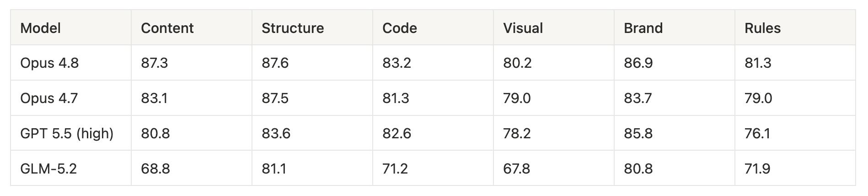Click the Visual column header

pyautogui.click(x=523, y=28)
